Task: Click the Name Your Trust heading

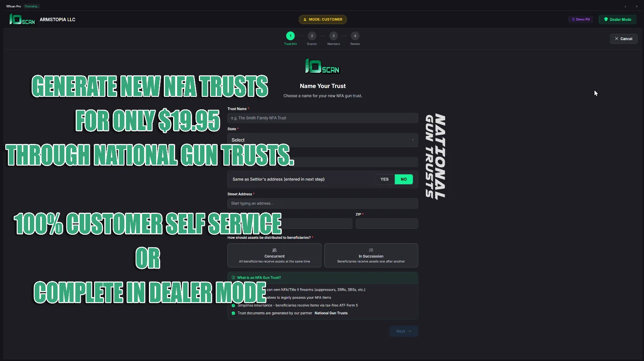Action: [323, 86]
